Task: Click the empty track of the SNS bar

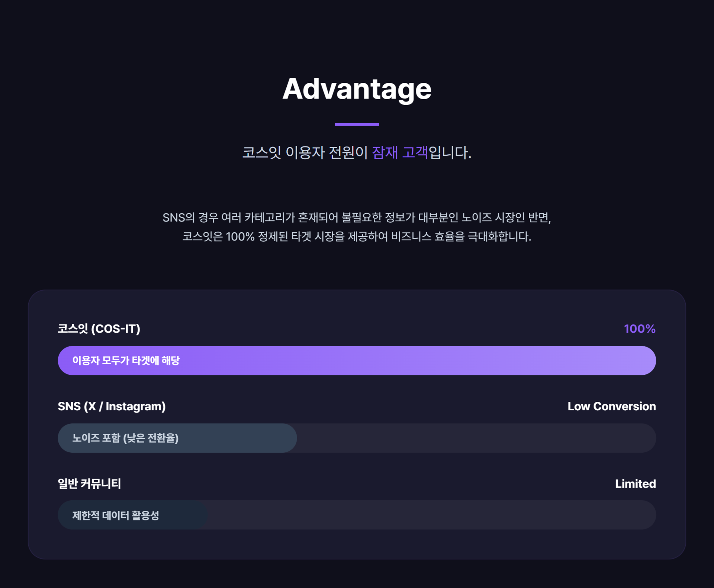Action: (476, 438)
